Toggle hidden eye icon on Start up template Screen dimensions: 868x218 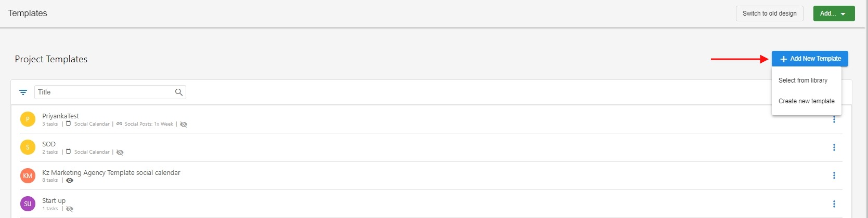click(x=70, y=209)
